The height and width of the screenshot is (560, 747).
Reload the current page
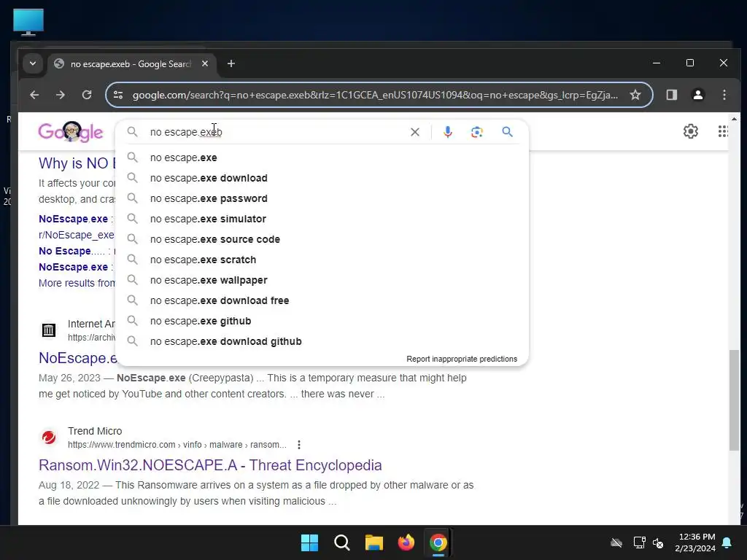click(87, 95)
